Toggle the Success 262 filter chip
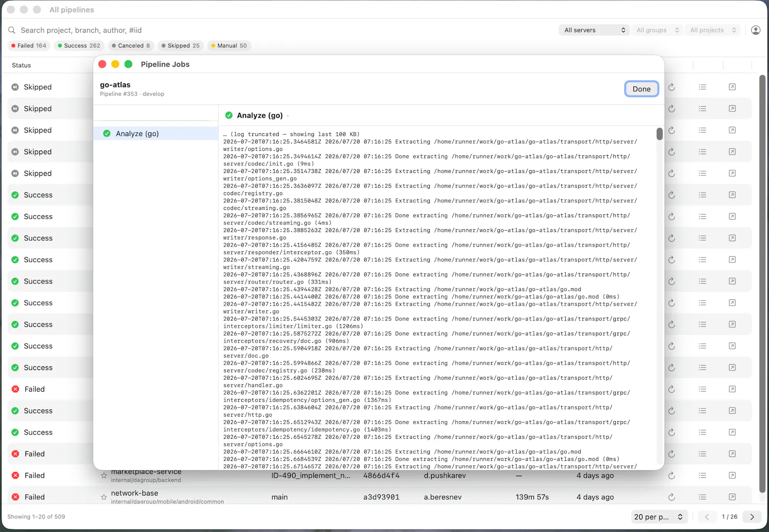The width and height of the screenshot is (769, 532). pos(79,46)
